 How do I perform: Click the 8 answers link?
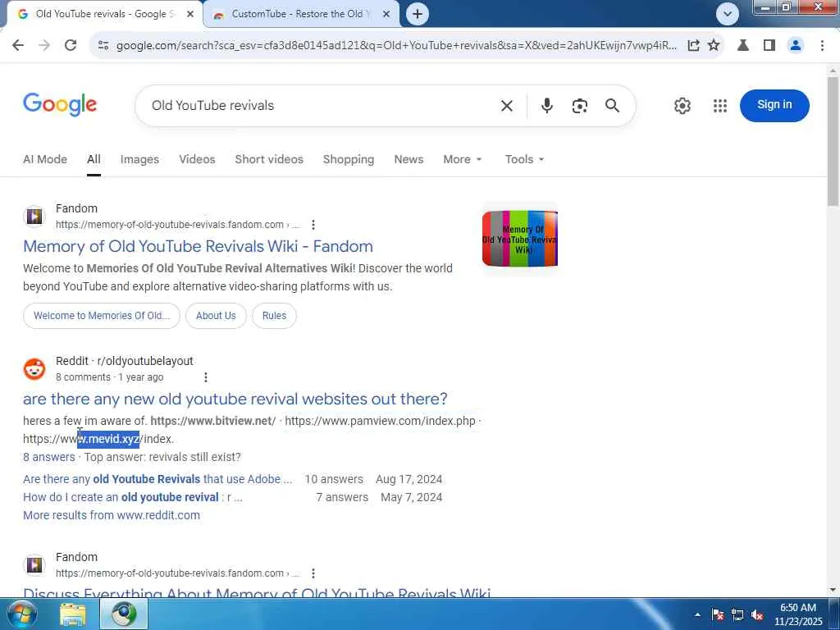pyautogui.click(x=48, y=457)
